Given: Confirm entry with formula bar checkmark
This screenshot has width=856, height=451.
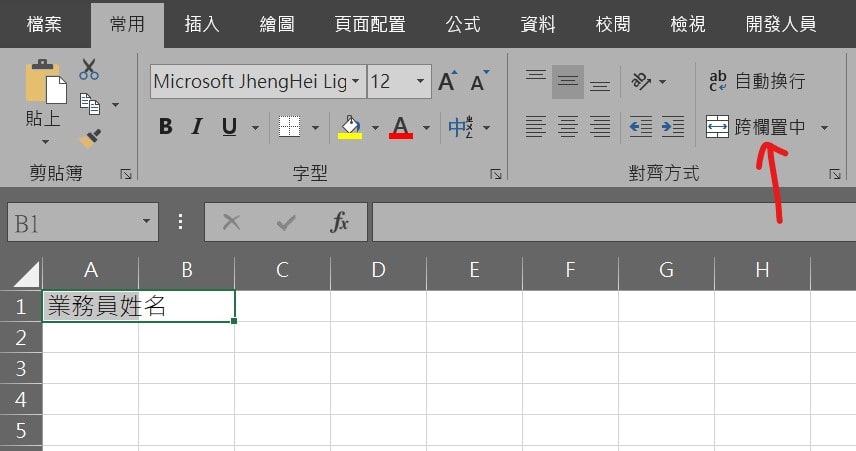Looking at the screenshot, I should 286,222.
